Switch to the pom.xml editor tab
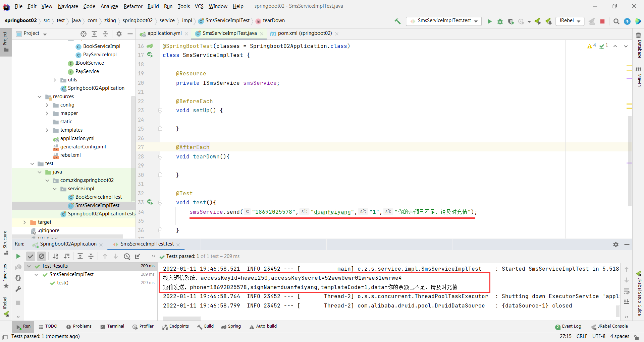The image size is (644, 342). point(304,33)
